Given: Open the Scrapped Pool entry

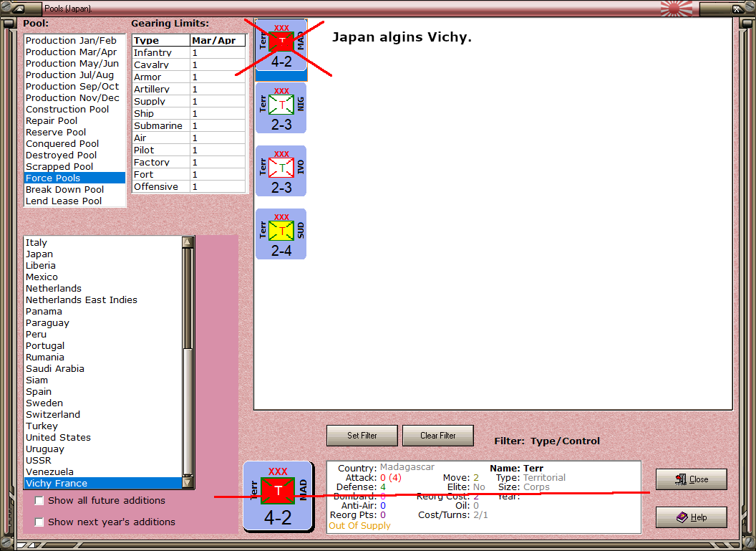Looking at the screenshot, I should tap(74, 167).
